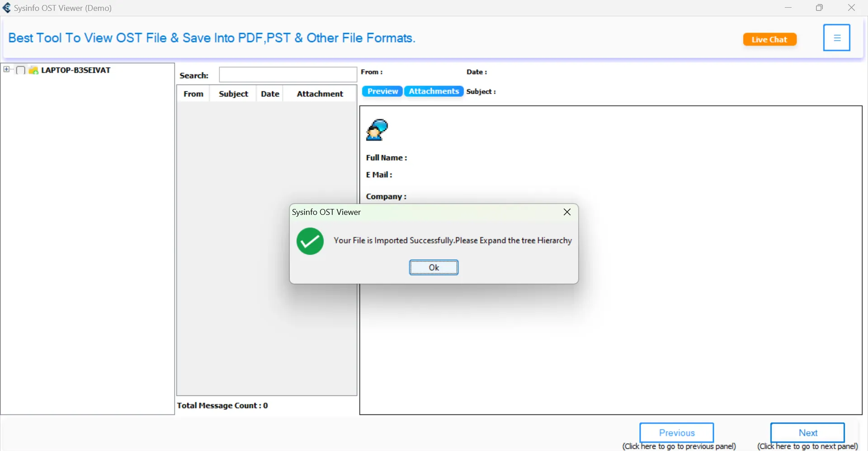The width and height of the screenshot is (868, 451).
Task: Select the LAPTOP-B3SEIVAT folder icon
Action: point(33,70)
